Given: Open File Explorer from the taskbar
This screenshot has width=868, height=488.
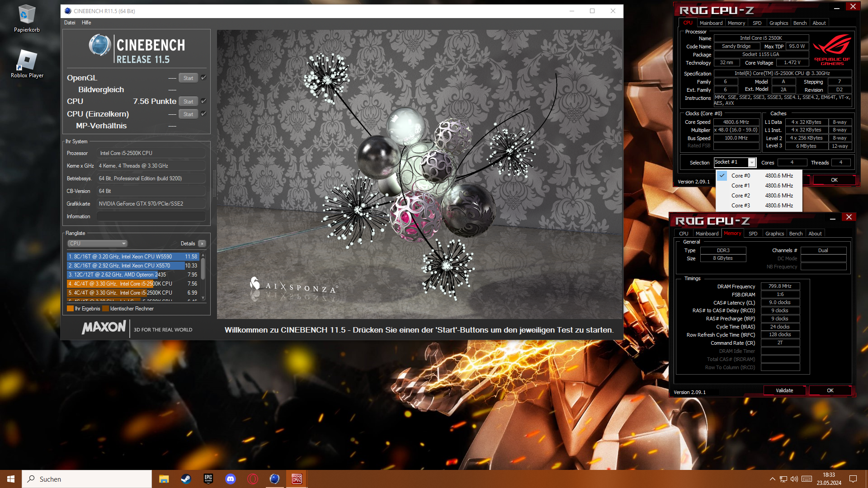Looking at the screenshot, I should 164,479.
